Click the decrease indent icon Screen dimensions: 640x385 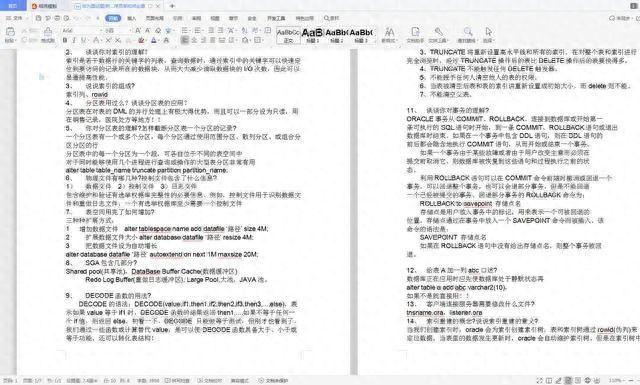tap(211, 31)
